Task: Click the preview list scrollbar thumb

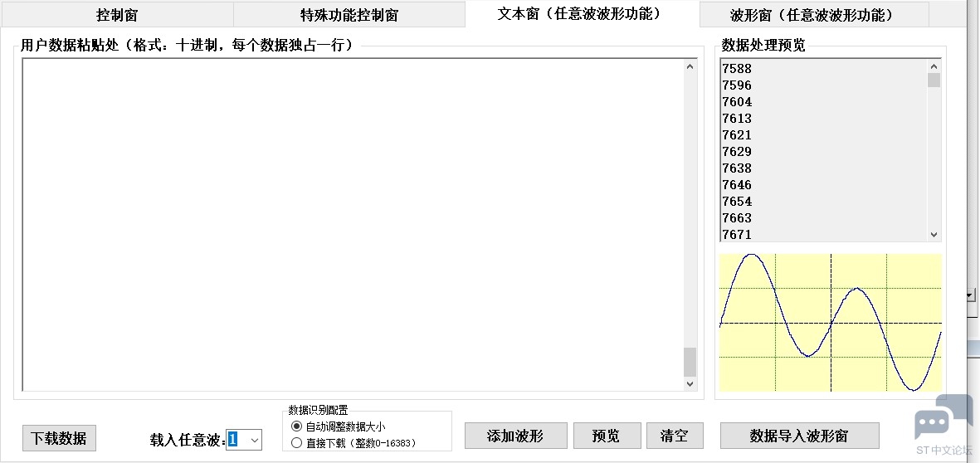Action: click(934, 80)
